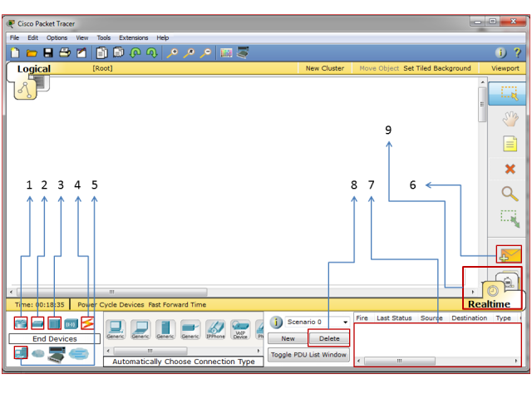Open the Edit menu
Screen dimensions: 532x399
click(32, 37)
